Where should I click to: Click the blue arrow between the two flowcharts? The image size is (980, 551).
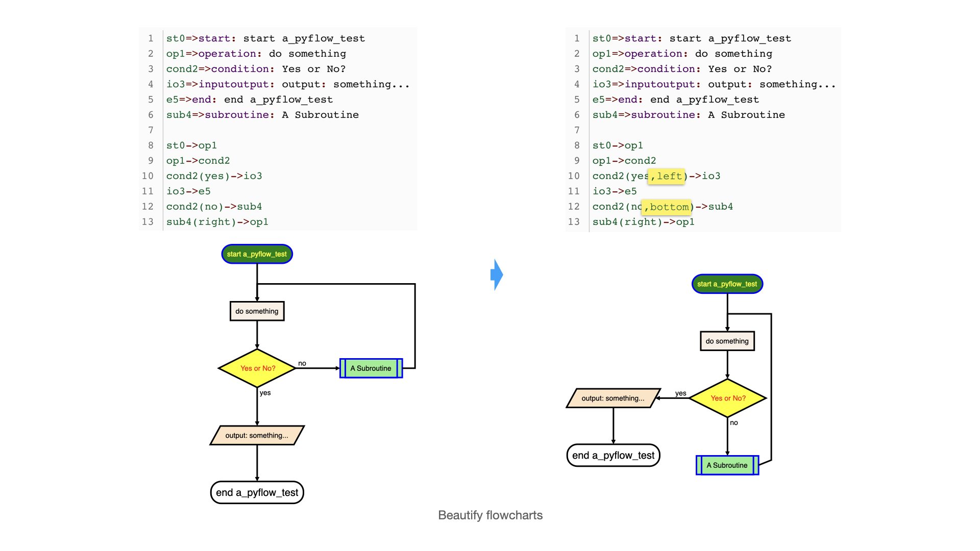496,274
